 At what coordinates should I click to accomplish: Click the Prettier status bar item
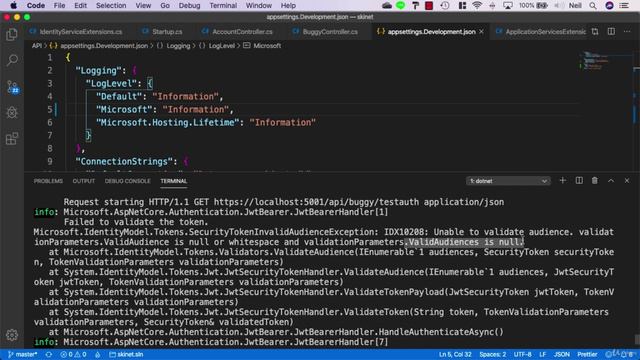click(x=587, y=354)
